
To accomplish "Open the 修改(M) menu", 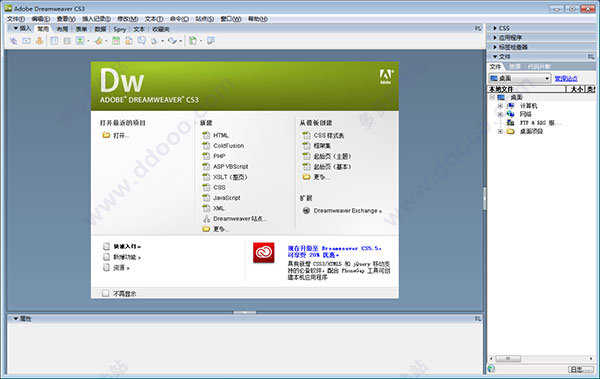I will click(x=127, y=19).
